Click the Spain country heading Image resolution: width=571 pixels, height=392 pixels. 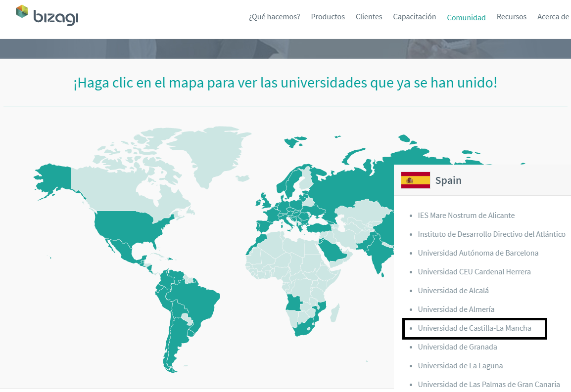pyautogui.click(x=448, y=180)
